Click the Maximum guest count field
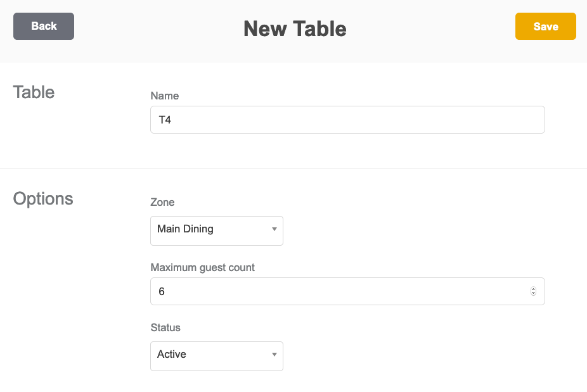The height and width of the screenshot is (392, 587). (x=347, y=291)
